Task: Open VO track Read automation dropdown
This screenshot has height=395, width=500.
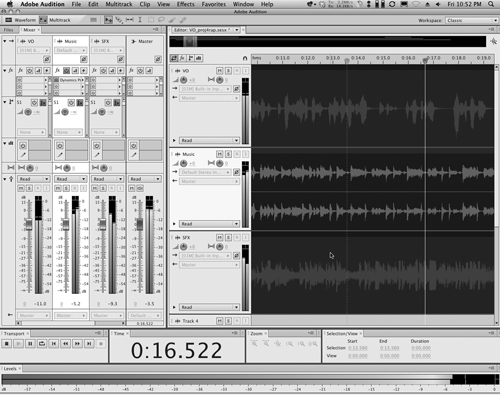Action: point(209,140)
